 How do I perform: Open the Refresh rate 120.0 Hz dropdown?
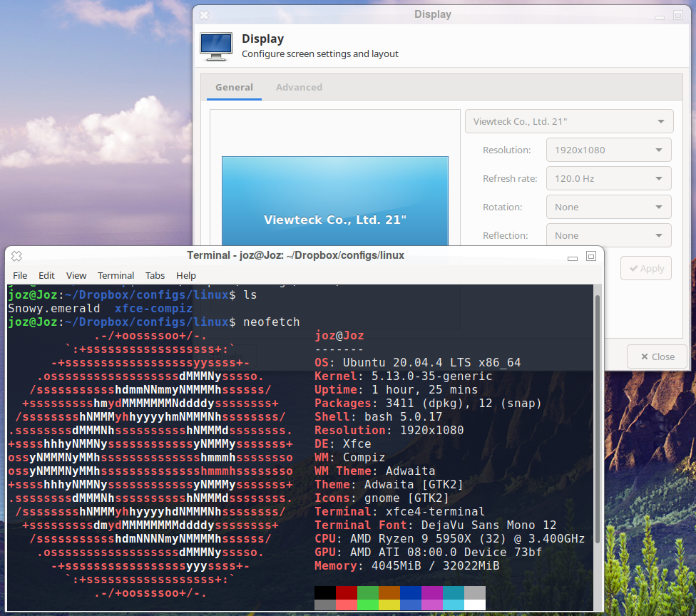click(x=608, y=178)
